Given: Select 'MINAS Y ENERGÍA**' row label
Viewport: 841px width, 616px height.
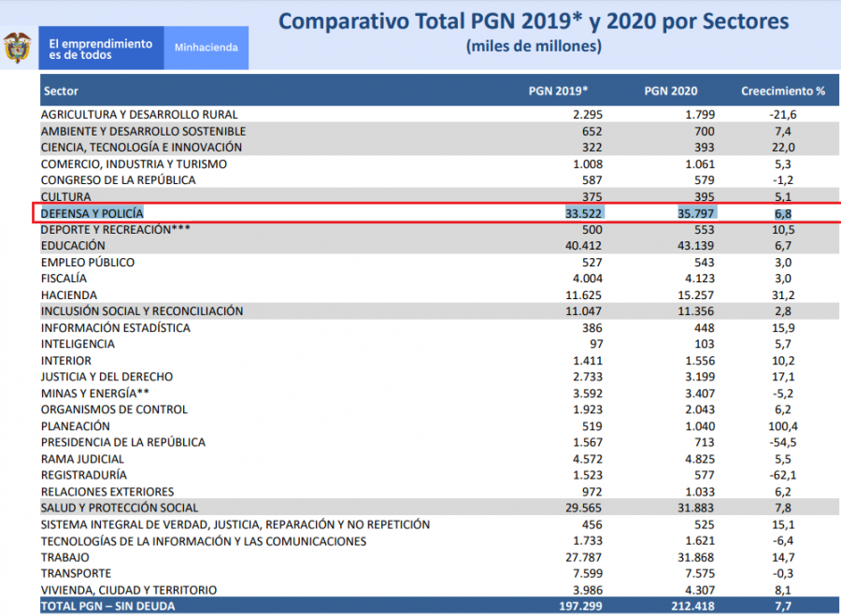Looking at the screenshot, I should click(x=95, y=394).
